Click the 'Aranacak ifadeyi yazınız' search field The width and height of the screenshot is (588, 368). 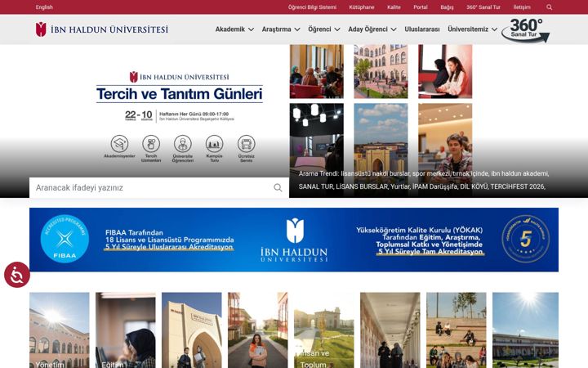159,188
